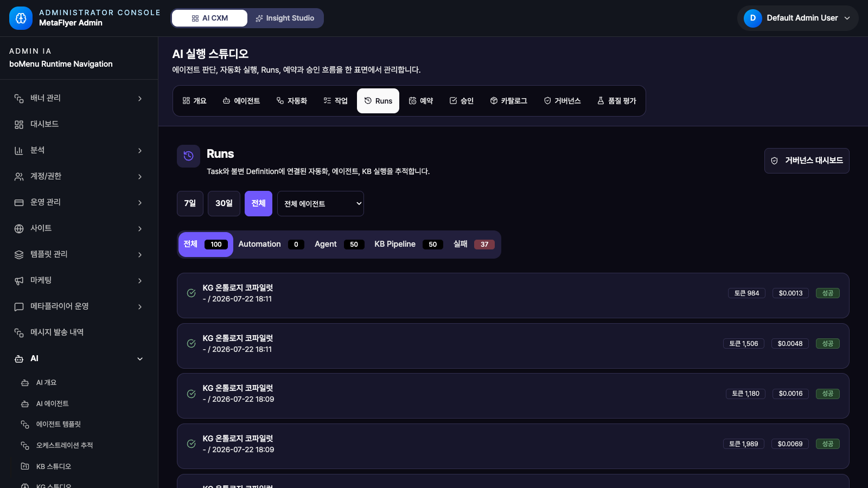The width and height of the screenshot is (868, 488).
Task: Click the MetaFlyer brain logo icon
Action: click(21, 18)
